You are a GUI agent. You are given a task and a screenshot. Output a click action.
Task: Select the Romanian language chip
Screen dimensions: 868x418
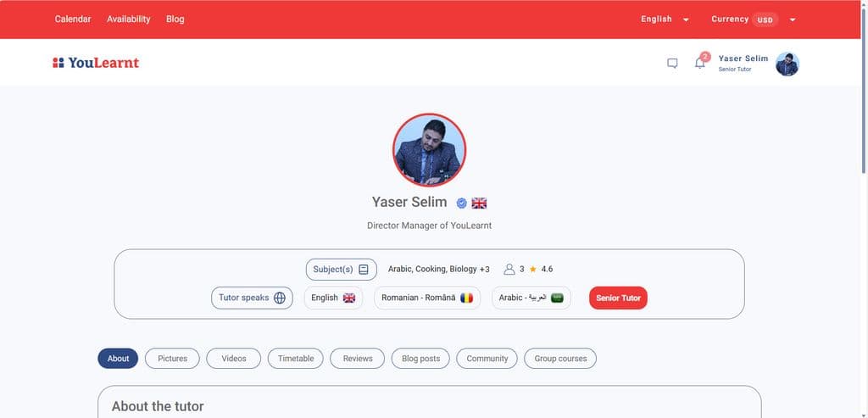tap(427, 298)
